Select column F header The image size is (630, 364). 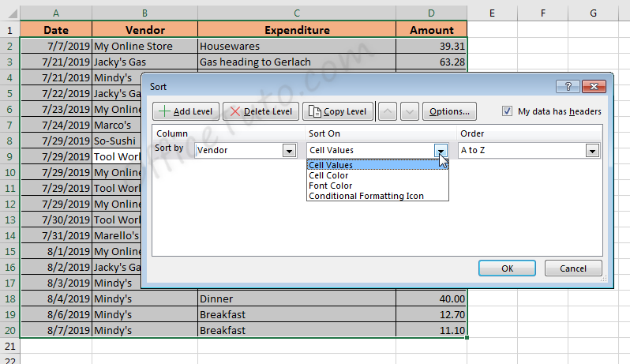pyautogui.click(x=543, y=13)
